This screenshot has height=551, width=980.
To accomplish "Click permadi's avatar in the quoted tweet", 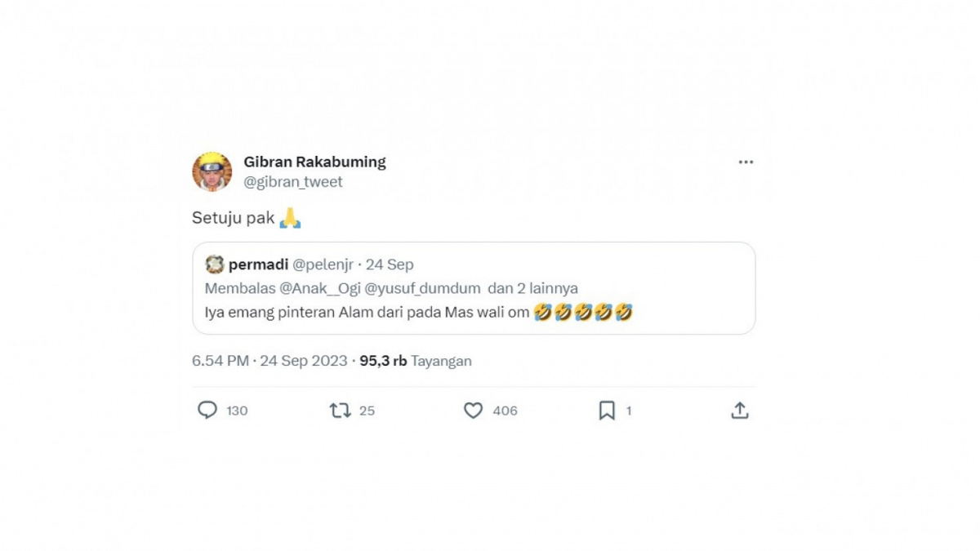I will 214,264.
